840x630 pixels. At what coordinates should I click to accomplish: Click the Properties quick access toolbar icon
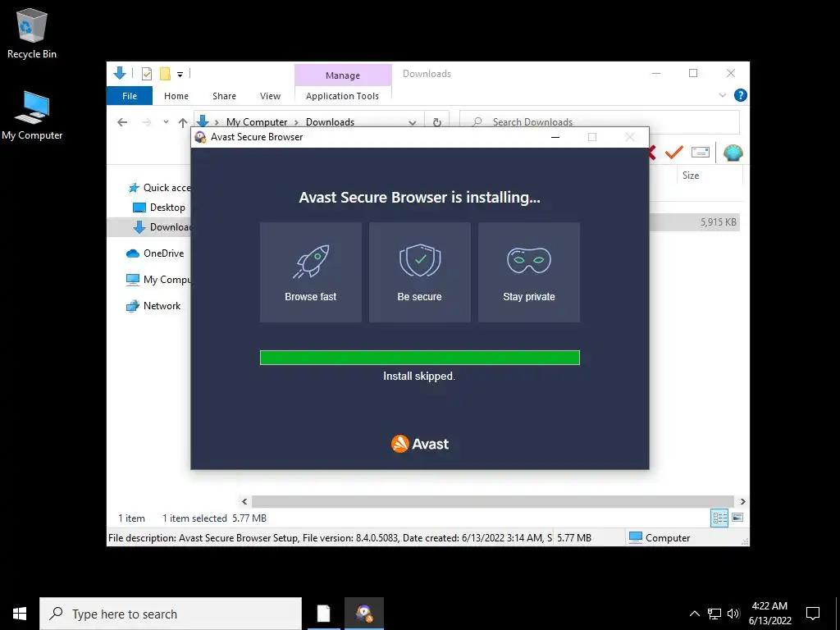(146, 74)
